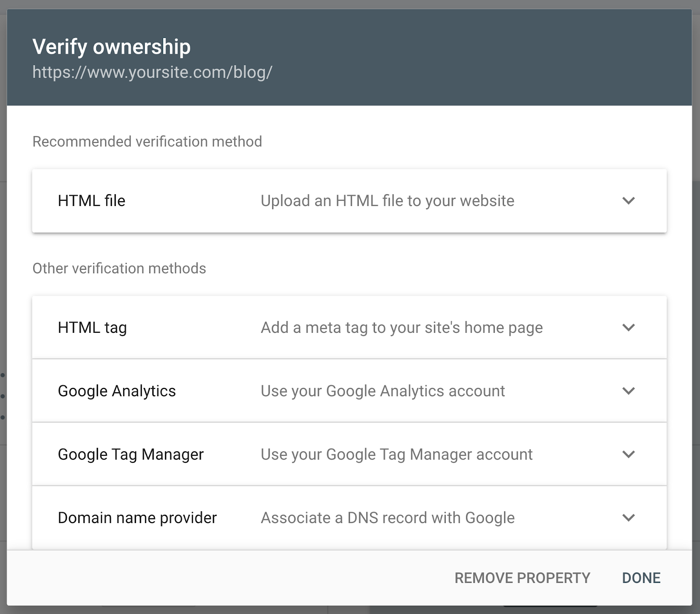This screenshot has width=700, height=614.
Task: Expand the Google Analytics verification method
Action: [629, 391]
